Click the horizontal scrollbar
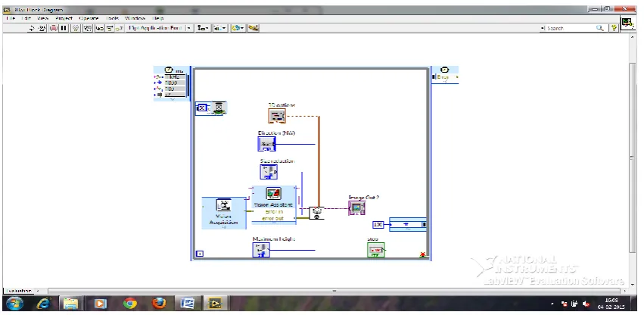 tap(334, 292)
